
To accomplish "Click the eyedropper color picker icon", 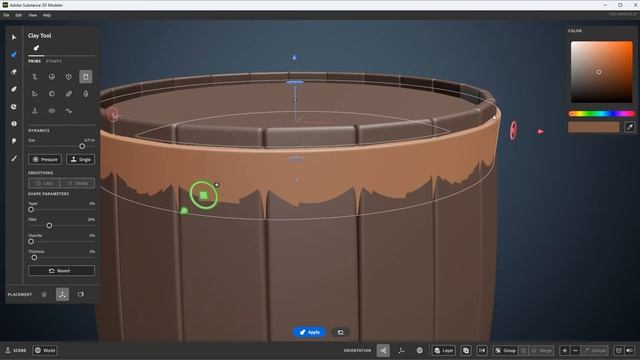I will [630, 127].
